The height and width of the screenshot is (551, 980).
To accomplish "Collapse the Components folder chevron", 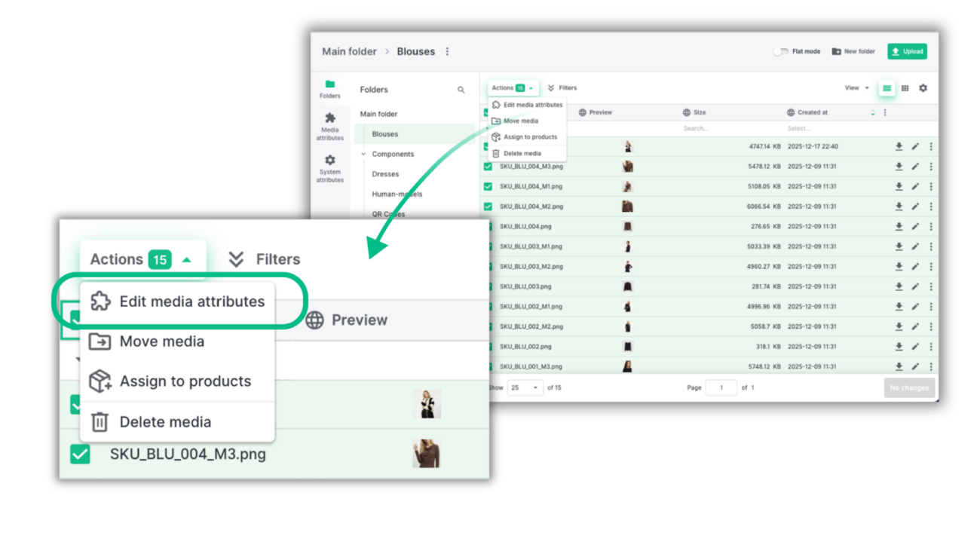I will (363, 154).
